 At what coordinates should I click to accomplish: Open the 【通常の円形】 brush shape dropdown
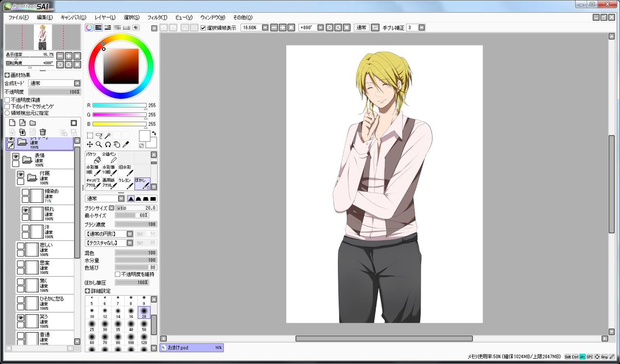pyautogui.click(x=130, y=234)
